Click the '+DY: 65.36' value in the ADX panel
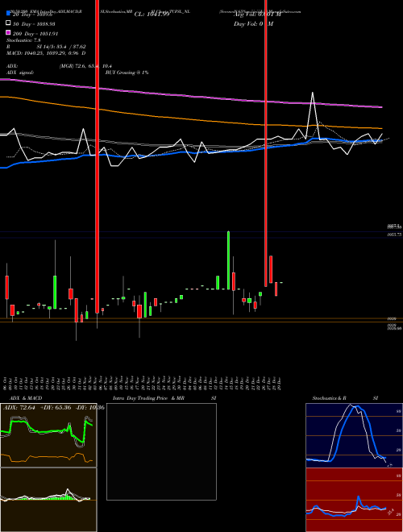Screen dimensions: 403x532 pos(56,408)
